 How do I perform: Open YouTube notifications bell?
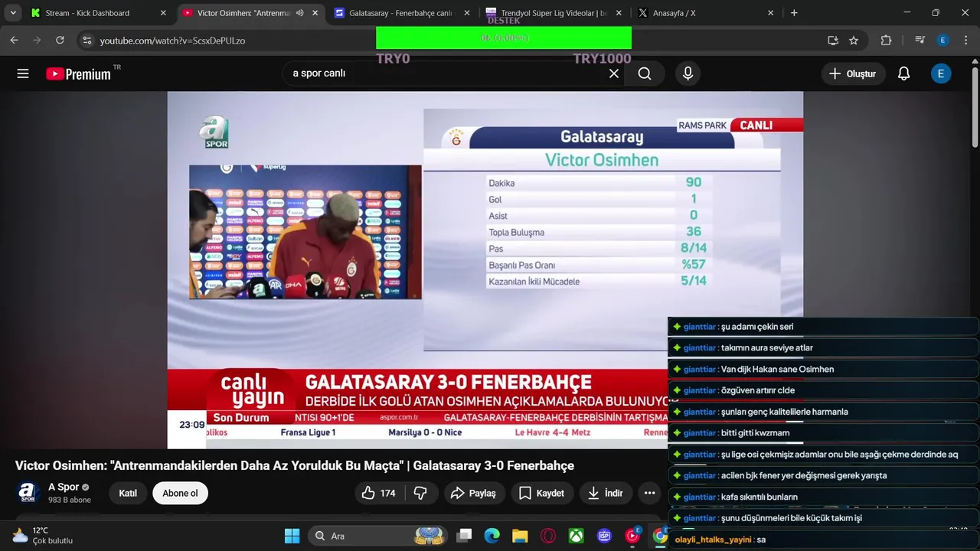903,73
